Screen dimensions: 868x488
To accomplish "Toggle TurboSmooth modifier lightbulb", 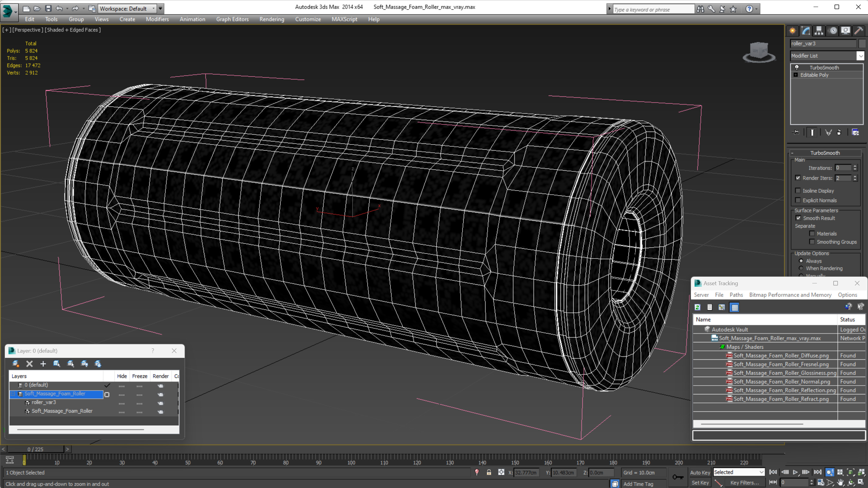I will [x=797, y=67].
